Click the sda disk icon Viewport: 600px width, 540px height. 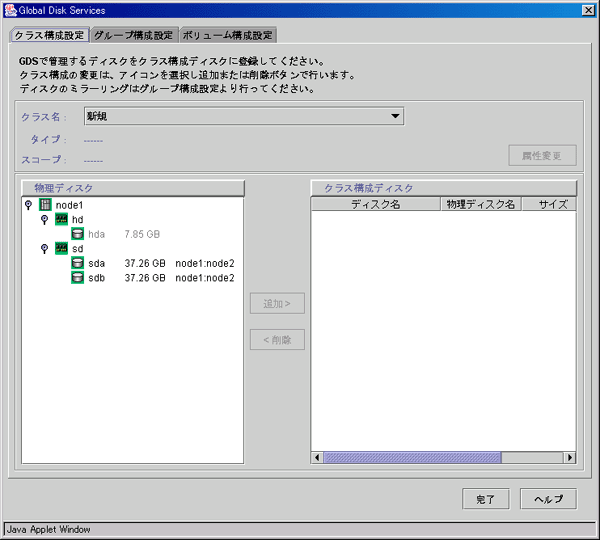tap(77, 263)
